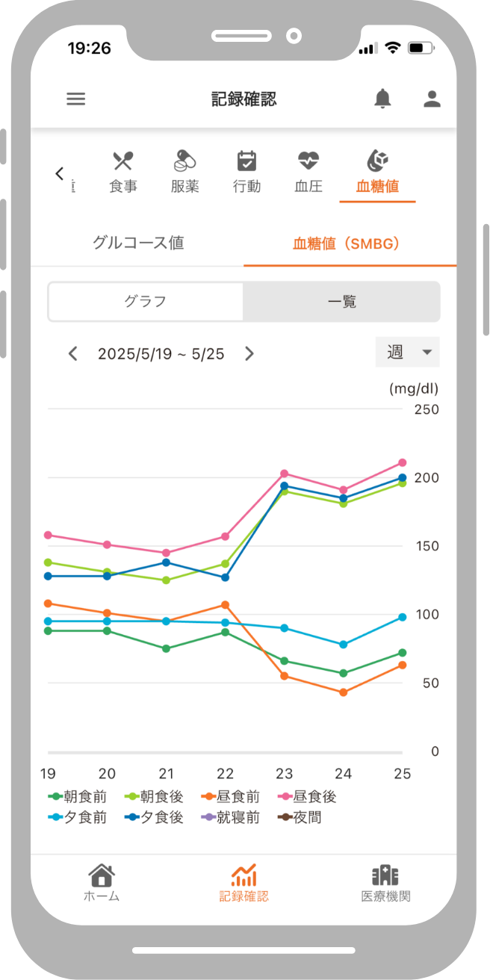Open 医療機関 in bottom navigation
Screen dimensions: 490x980
click(x=385, y=883)
